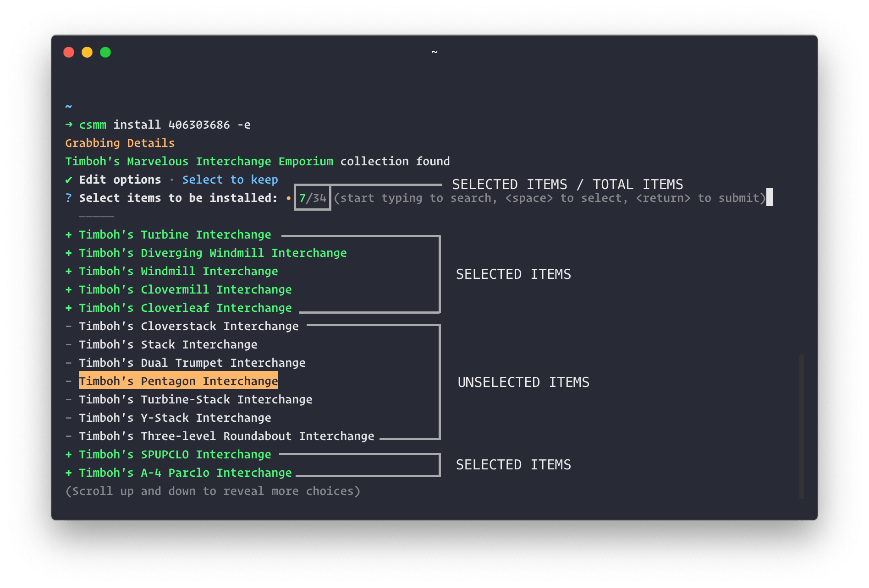Click the yellow minimize window button
Viewport: 869px width, 588px height.
87,52
